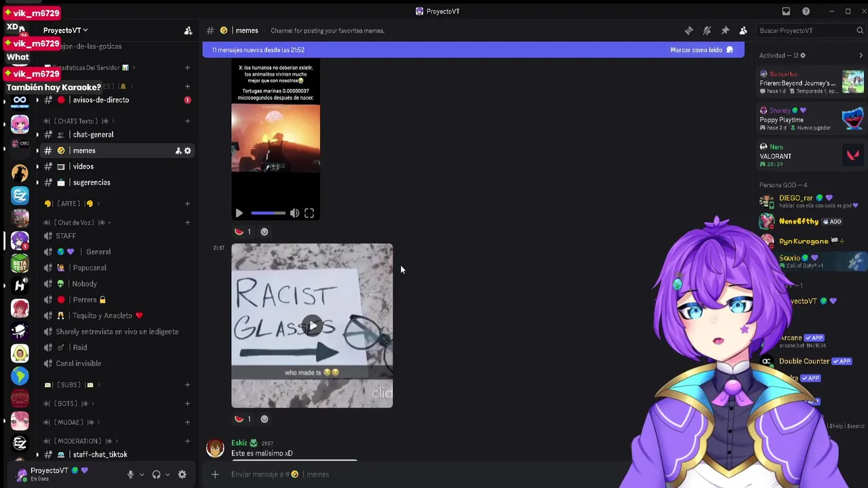Collapse the Chat de Voz category
The height and width of the screenshot is (488, 868).
click(77, 222)
